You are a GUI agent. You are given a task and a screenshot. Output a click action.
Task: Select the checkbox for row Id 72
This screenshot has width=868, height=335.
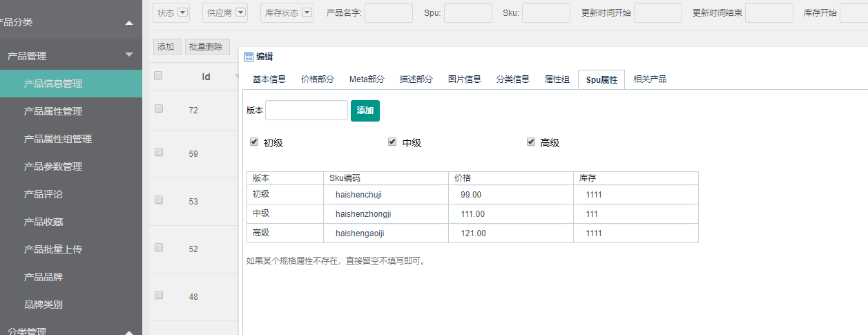(159, 108)
